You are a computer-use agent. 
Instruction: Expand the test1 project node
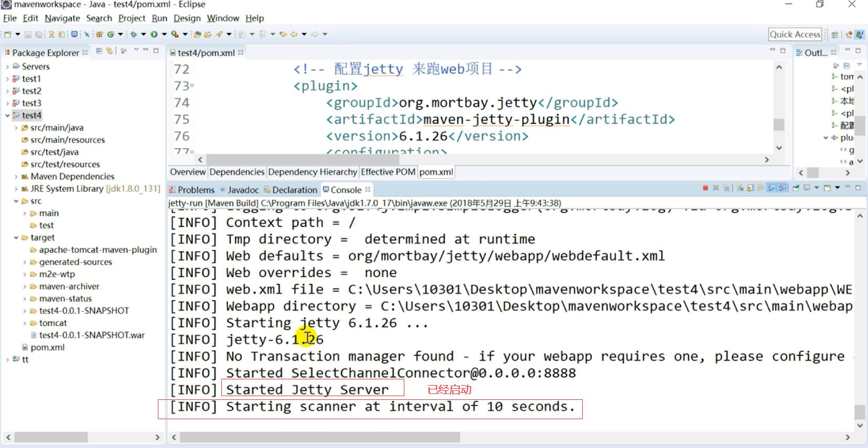pyautogui.click(x=7, y=79)
